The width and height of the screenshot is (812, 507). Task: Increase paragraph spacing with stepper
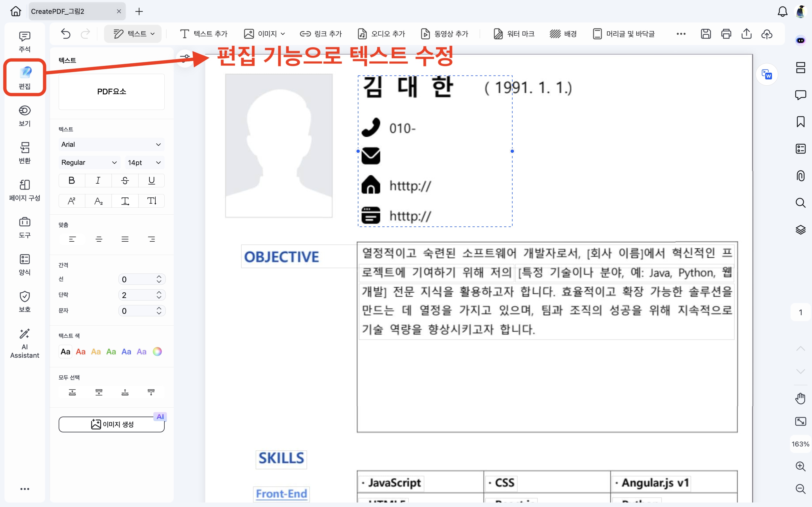[x=159, y=292]
